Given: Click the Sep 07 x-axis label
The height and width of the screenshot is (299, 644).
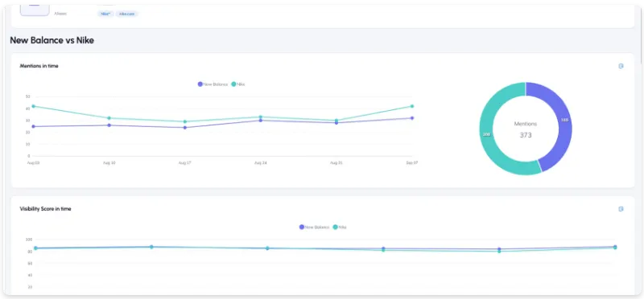Looking at the screenshot, I should tap(412, 163).
